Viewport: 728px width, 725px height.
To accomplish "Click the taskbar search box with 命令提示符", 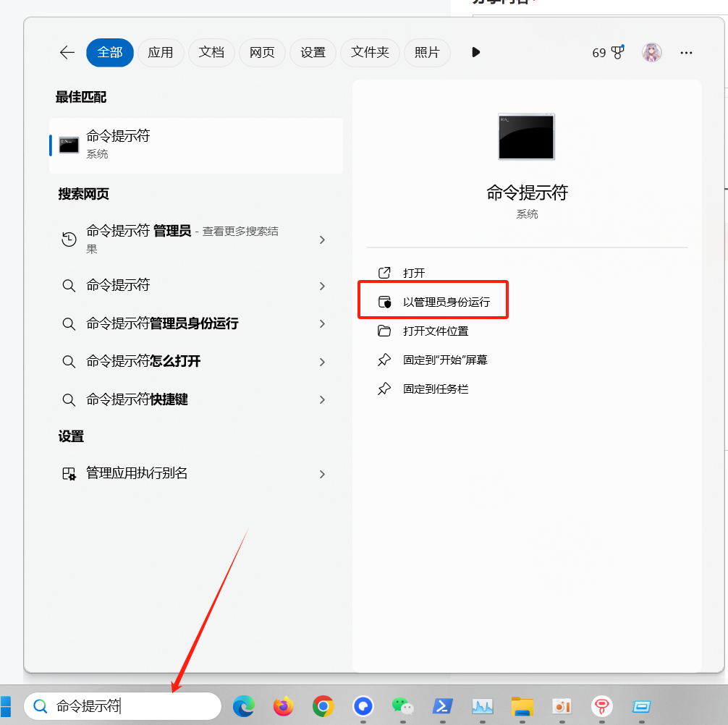I will 122,706.
